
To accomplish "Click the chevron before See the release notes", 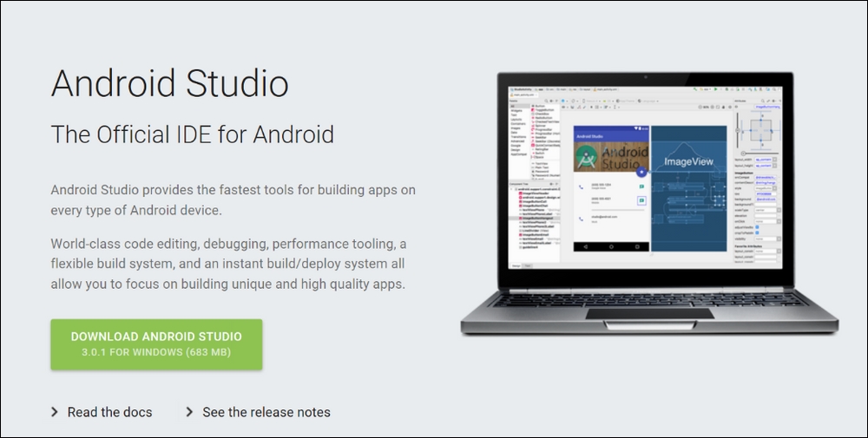I will tap(189, 412).
